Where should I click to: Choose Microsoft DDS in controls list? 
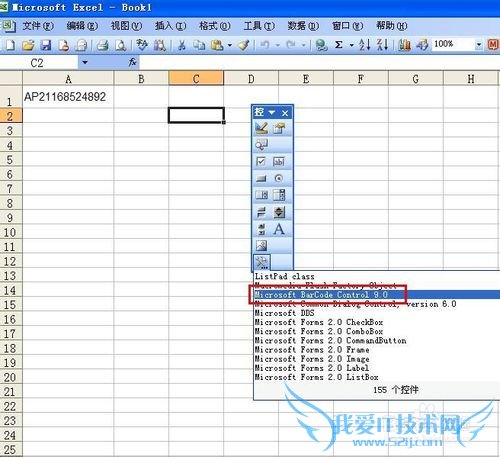(x=377, y=313)
